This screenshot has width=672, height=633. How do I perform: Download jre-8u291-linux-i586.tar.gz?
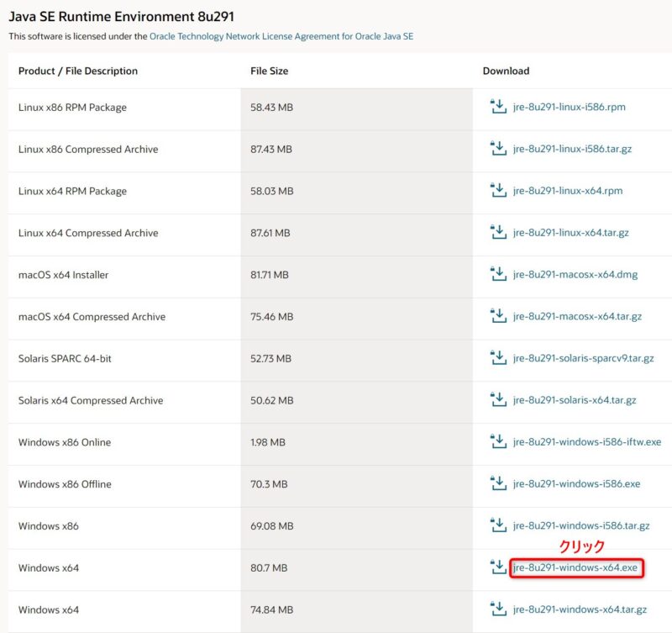(572, 149)
